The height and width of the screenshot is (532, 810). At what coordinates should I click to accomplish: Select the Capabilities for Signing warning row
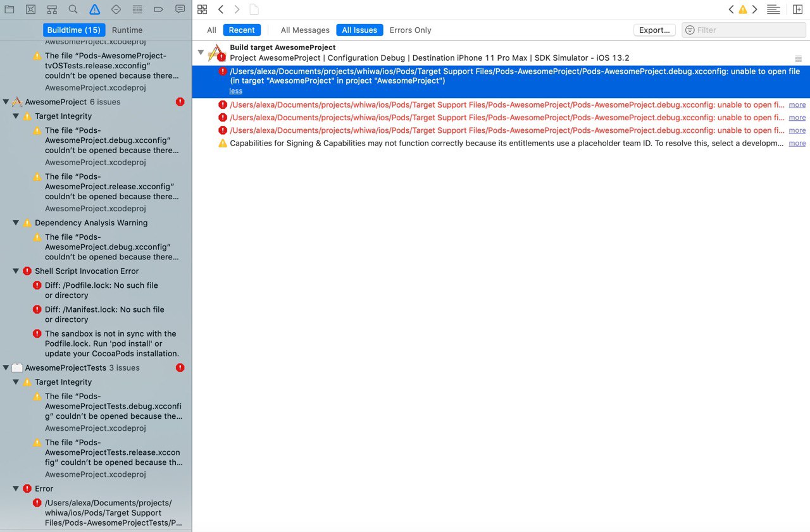pyautogui.click(x=501, y=143)
